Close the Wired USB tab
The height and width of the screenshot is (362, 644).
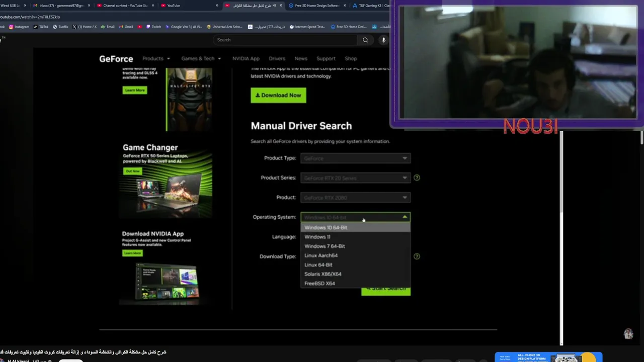click(x=25, y=6)
